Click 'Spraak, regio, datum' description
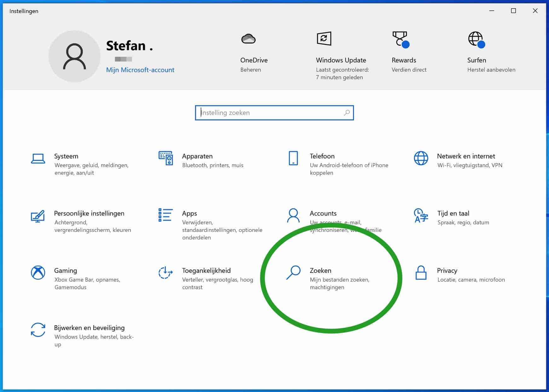The width and height of the screenshot is (549, 392). tap(463, 222)
